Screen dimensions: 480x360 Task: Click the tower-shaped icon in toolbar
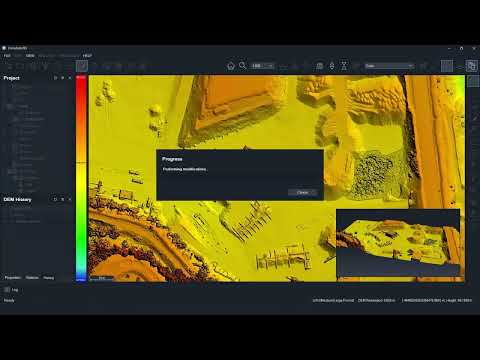pos(344,66)
